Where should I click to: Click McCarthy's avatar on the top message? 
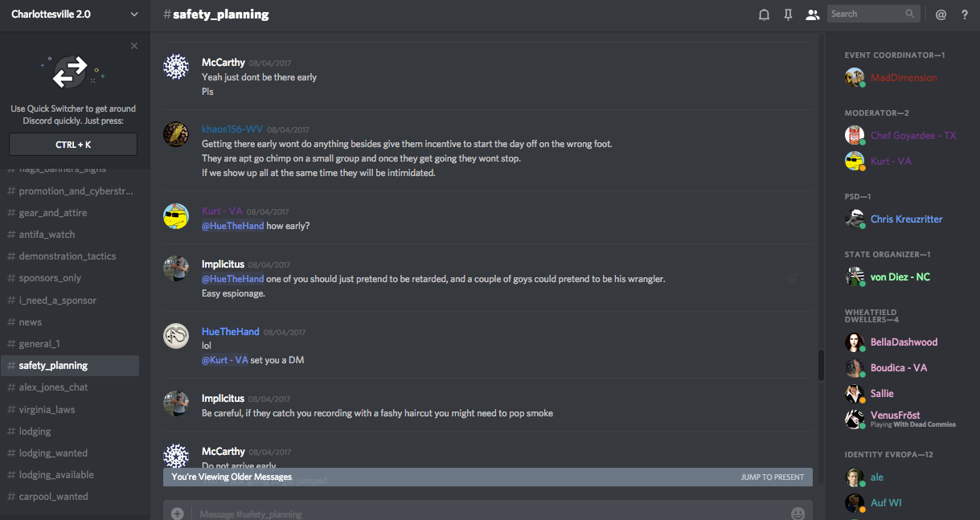click(176, 67)
